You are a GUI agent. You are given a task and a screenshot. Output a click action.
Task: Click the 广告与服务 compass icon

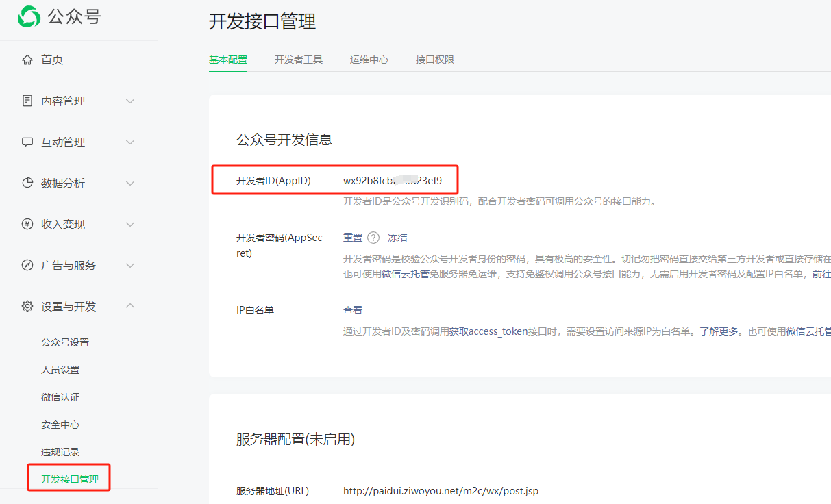[27, 265]
